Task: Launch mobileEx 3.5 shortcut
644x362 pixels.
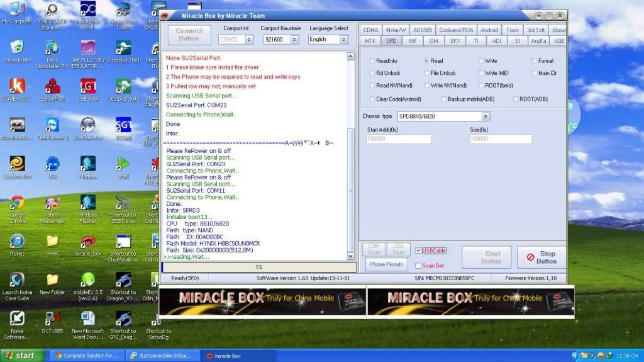Action: click(x=88, y=286)
